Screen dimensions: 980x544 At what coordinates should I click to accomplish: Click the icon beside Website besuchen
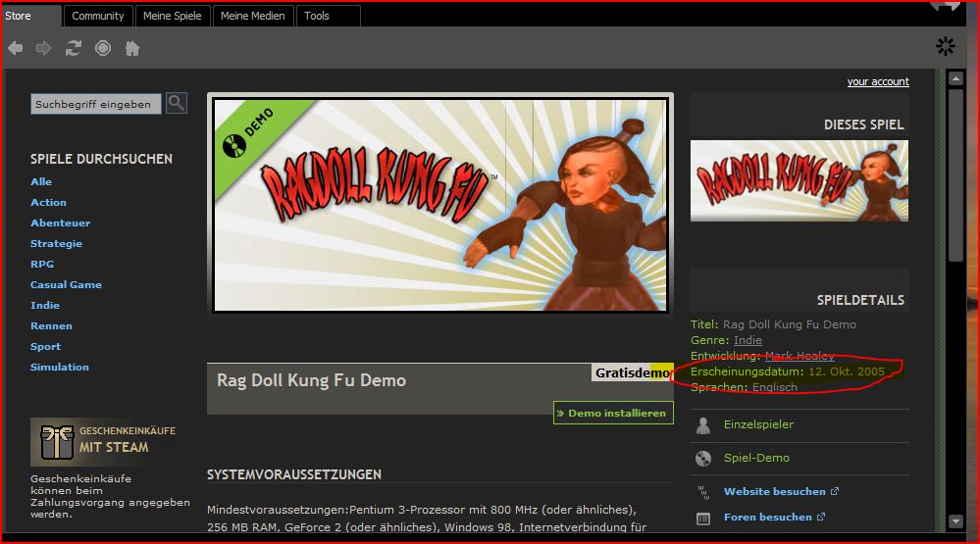pyautogui.click(x=703, y=492)
